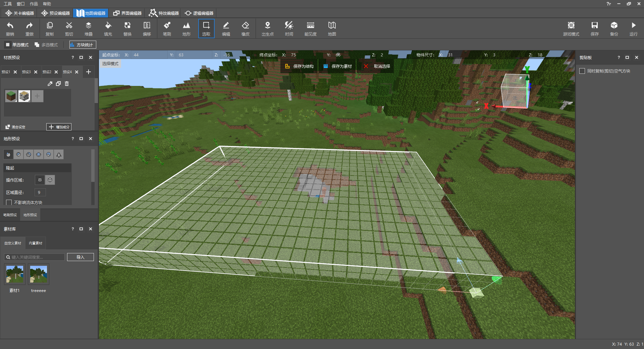Click 取消选择 button
The image size is (644, 349).
pyautogui.click(x=377, y=66)
